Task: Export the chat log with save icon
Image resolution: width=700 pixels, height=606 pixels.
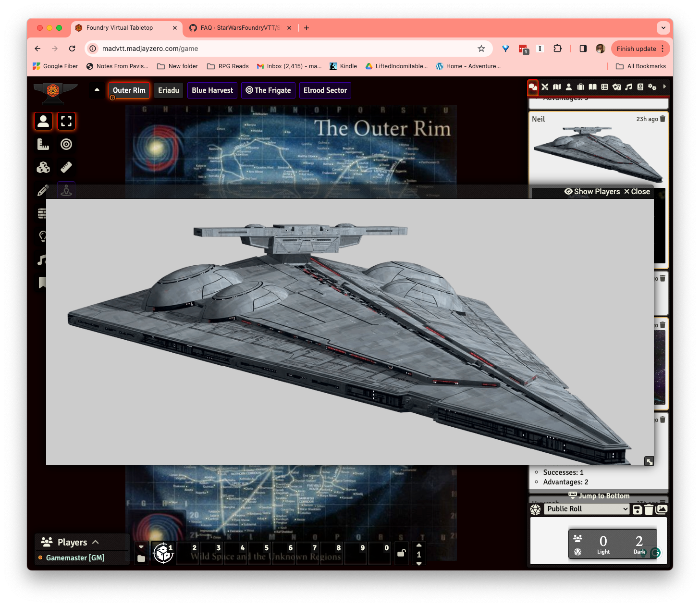Action: point(638,509)
